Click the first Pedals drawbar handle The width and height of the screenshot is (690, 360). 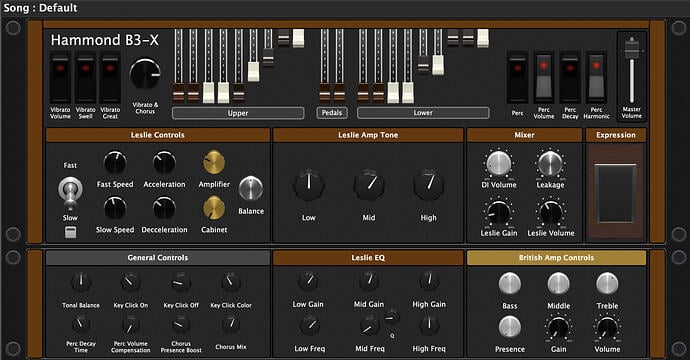coord(325,93)
